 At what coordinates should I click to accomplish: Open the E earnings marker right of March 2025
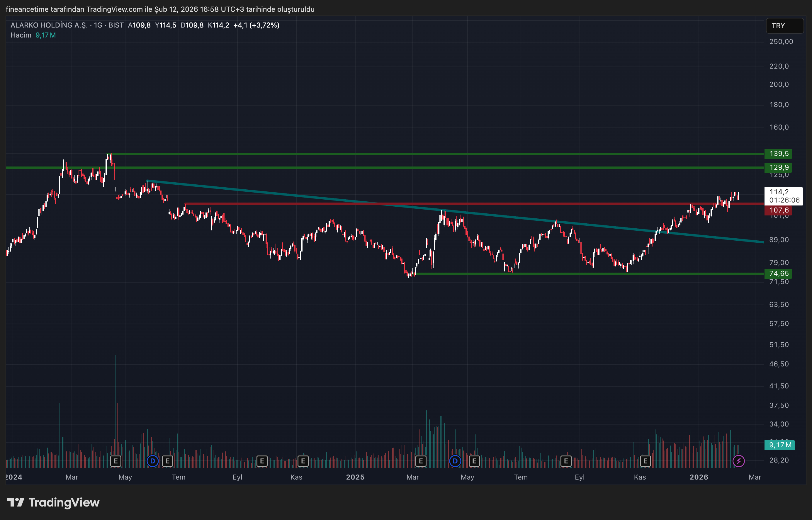[x=421, y=461]
